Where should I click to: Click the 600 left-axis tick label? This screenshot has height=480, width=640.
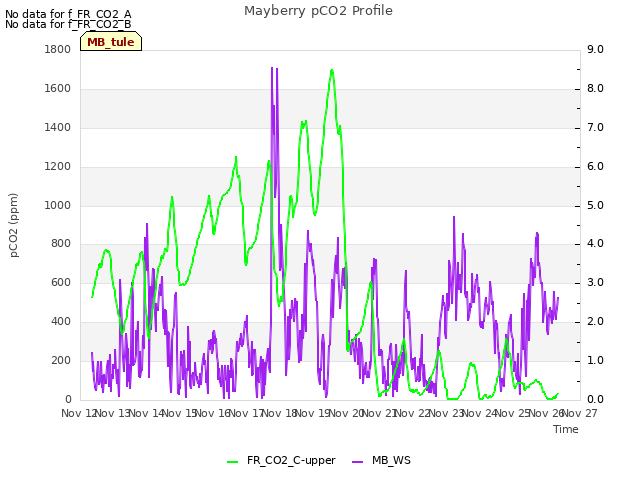tap(61, 282)
